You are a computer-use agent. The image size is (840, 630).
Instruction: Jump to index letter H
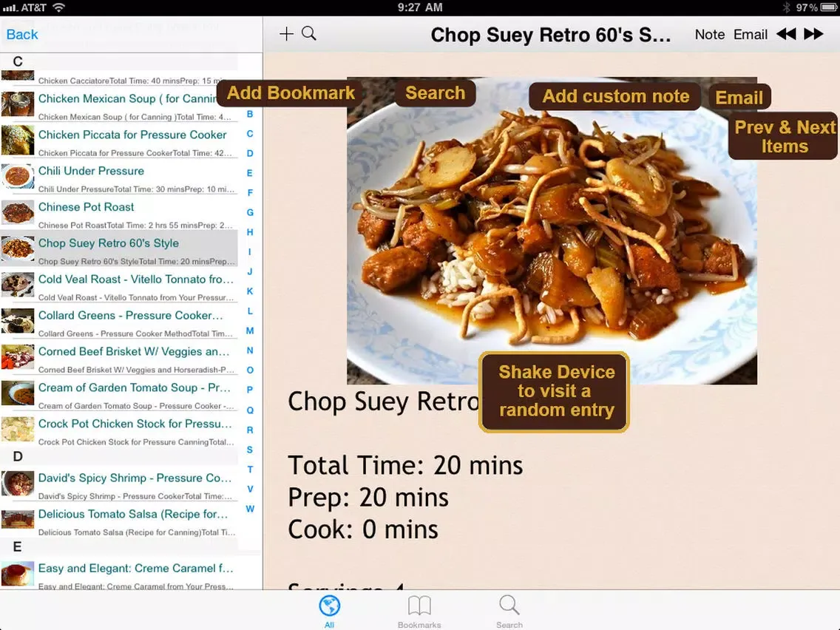point(250,232)
